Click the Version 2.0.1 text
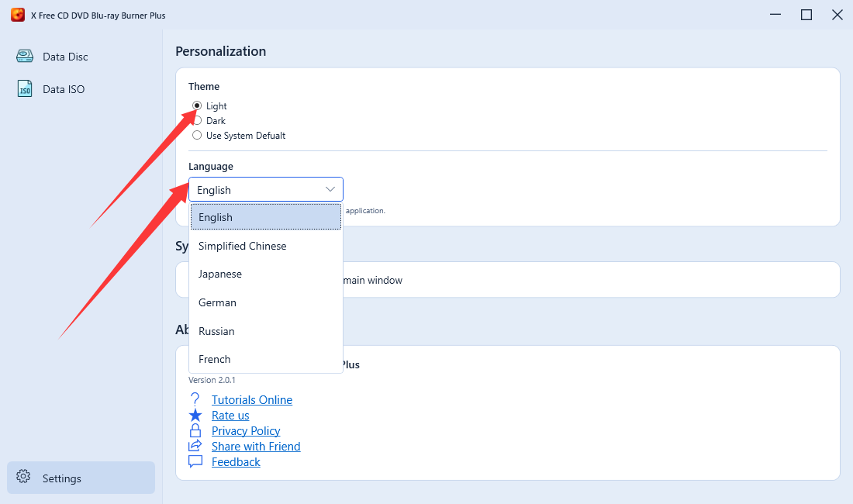The height and width of the screenshot is (504, 853). (212, 380)
